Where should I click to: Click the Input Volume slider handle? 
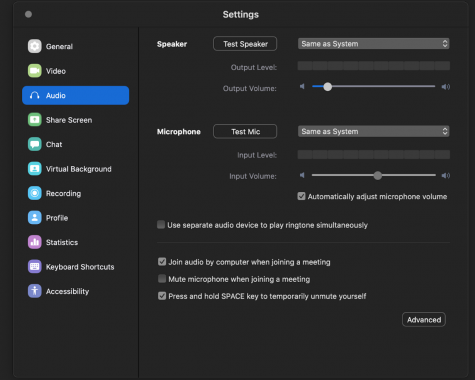[x=377, y=175]
